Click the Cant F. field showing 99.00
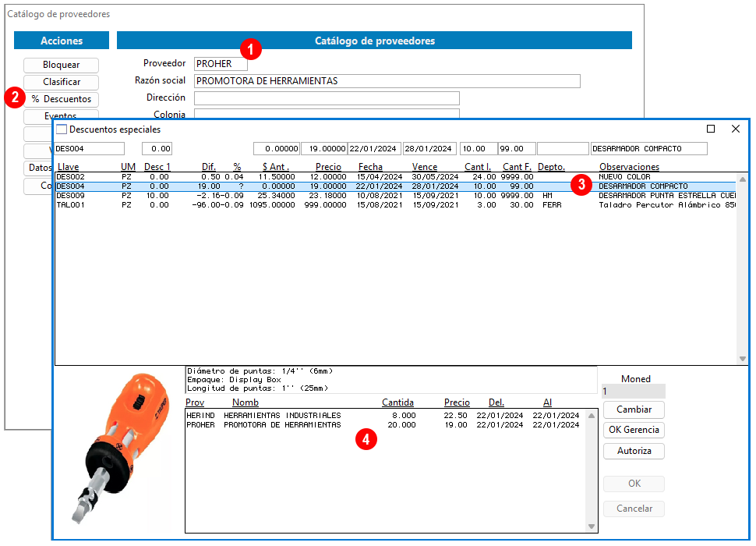This screenshot has width=756, height=546. pyautogui.click(x=517, y=148)
